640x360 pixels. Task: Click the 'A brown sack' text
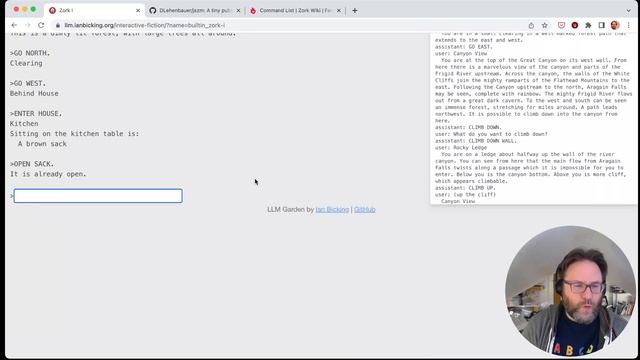pos(42,144)
